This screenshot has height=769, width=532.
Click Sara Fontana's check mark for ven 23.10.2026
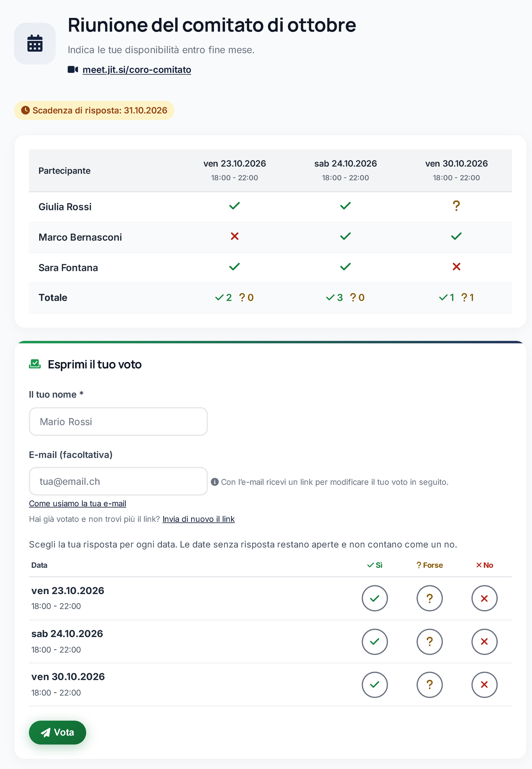234,267
